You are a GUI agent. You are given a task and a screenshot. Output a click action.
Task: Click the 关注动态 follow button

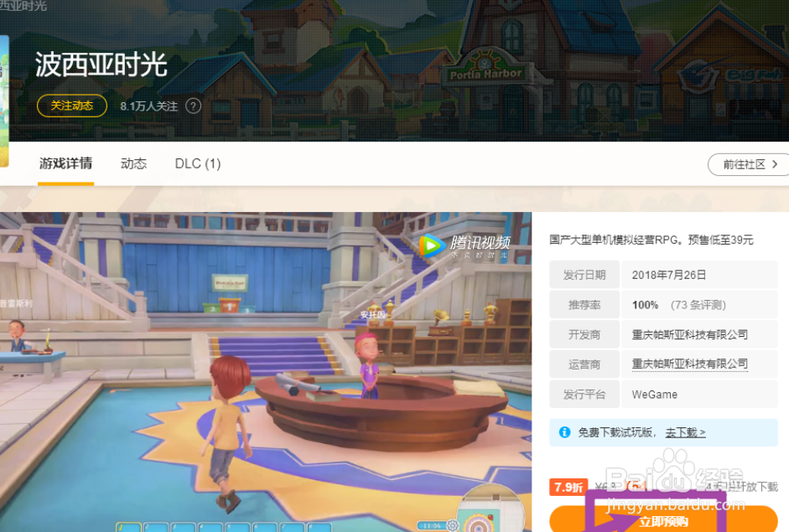72,106
